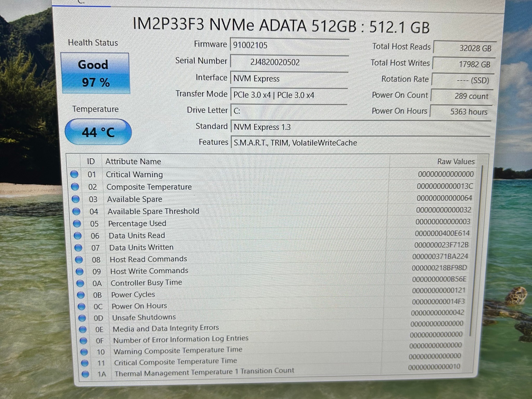Select the Critical Warning attribute name
The image size is (532, 399).
[x=134, y=175]
